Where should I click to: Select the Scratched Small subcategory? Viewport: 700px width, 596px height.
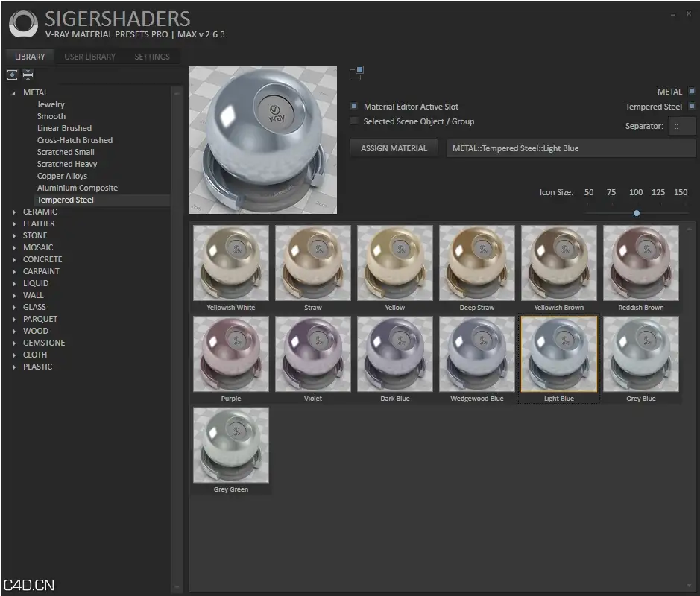[66, 152]
